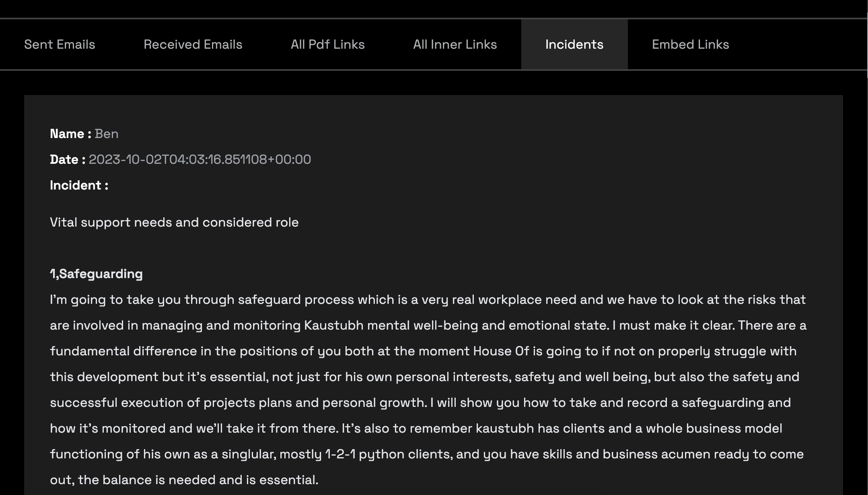The height and width of the screenshot is (495, 868).
Task: Click the incident timestamp 2023-10-02T04:03:16
Action: (x=200, y=160)
